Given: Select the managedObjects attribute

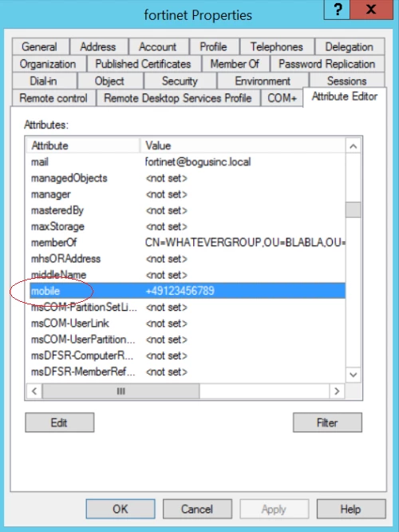Looking at the screenshot, I should pos(186,178).
